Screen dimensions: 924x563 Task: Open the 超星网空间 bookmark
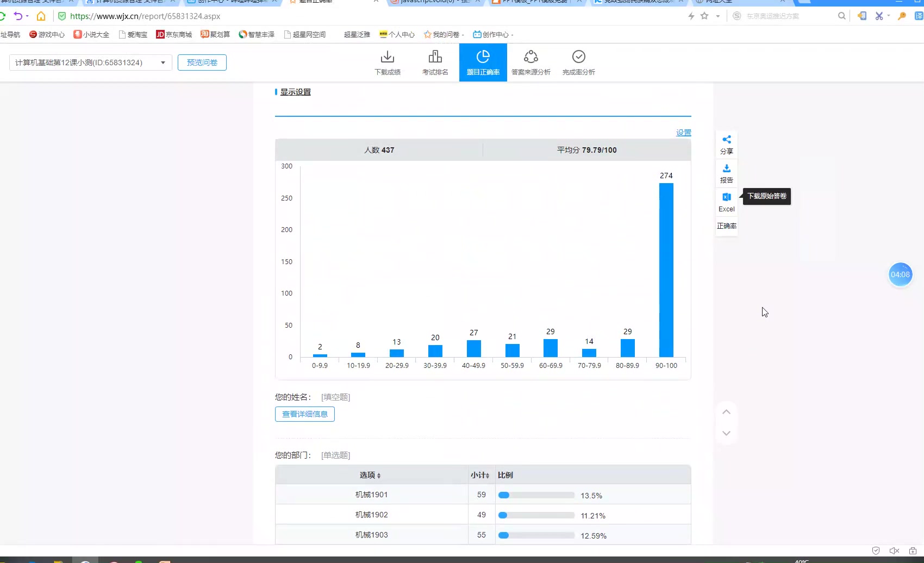305,34
